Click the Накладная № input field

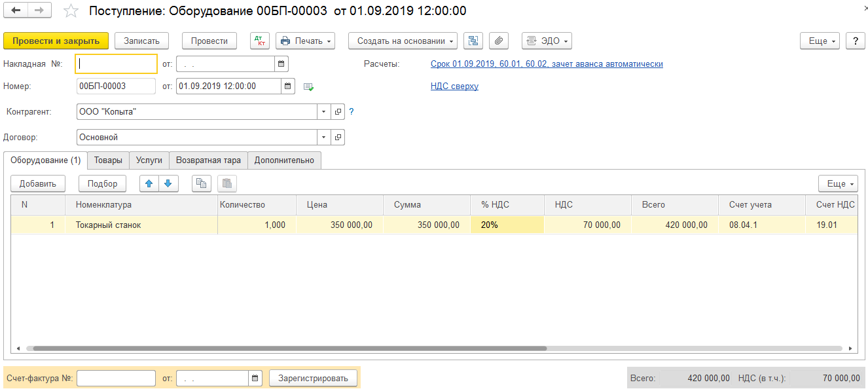tap(117, 64)
